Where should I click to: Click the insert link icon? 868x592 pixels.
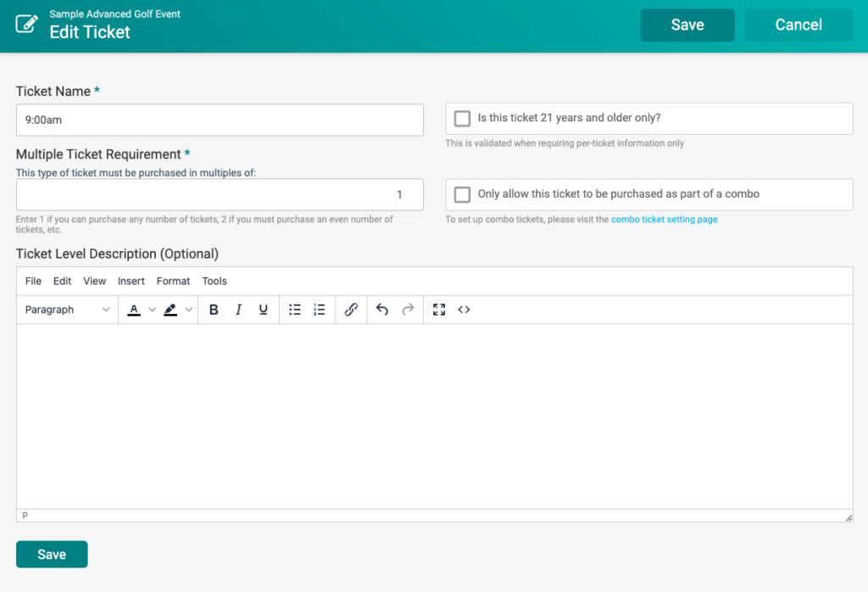coord(351,310)
